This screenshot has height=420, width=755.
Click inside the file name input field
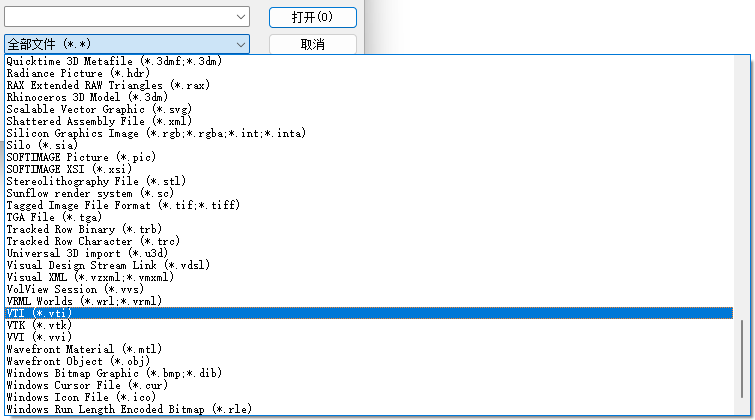click(119, 17)
